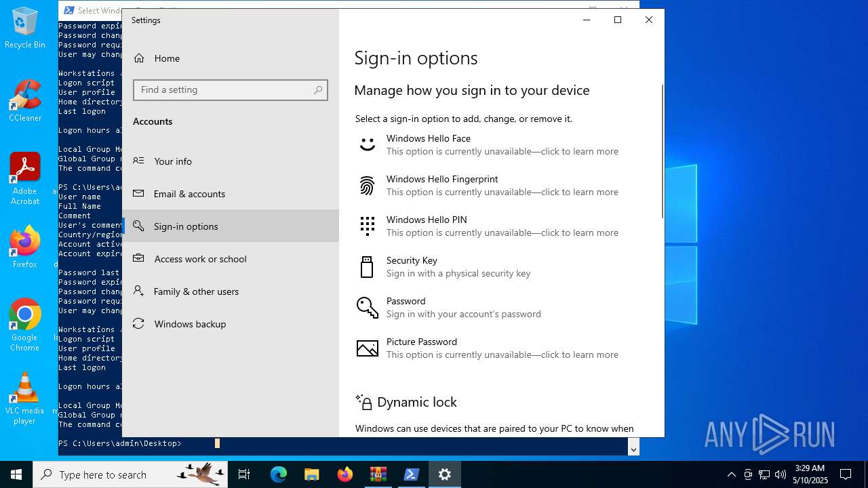This screenshot has height=488, width=868.
Task: Open Task View from taskbar
Action: point(244,474)
